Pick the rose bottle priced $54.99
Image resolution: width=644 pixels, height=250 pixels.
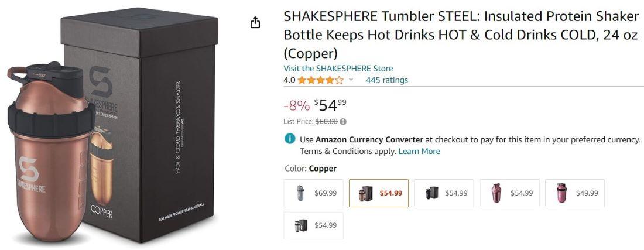pyautogui.click(x=509, y=193)
